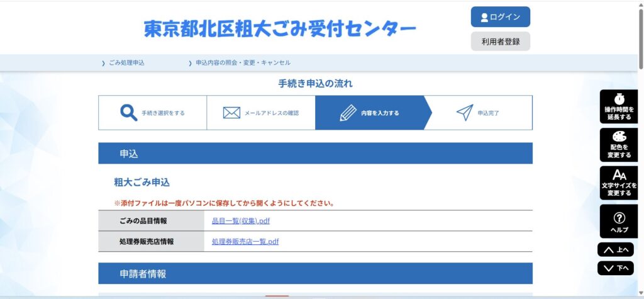The height and width of the screenshot is (299, 644).
Task: Jump to top with 上へ arrow
Action: click(x=615, y=249)
